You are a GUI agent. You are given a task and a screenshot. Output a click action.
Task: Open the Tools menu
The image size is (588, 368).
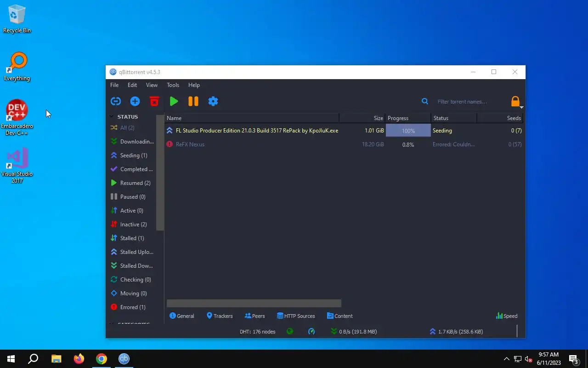click(x=173, y=85)
